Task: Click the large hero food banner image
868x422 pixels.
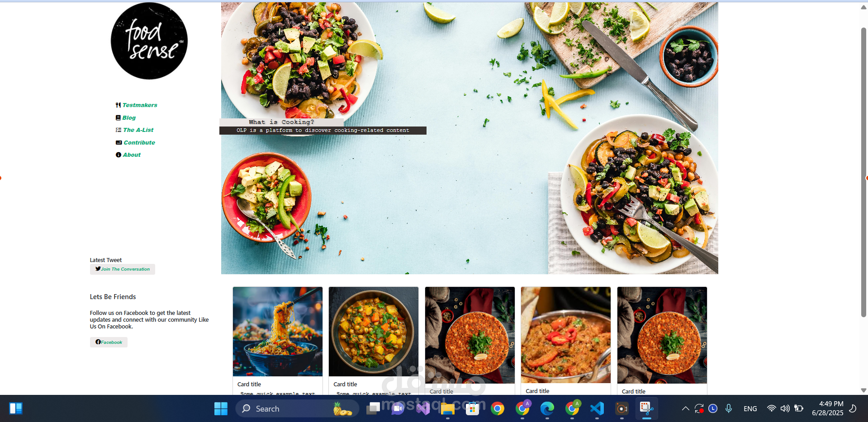Action: pos(470,138)
